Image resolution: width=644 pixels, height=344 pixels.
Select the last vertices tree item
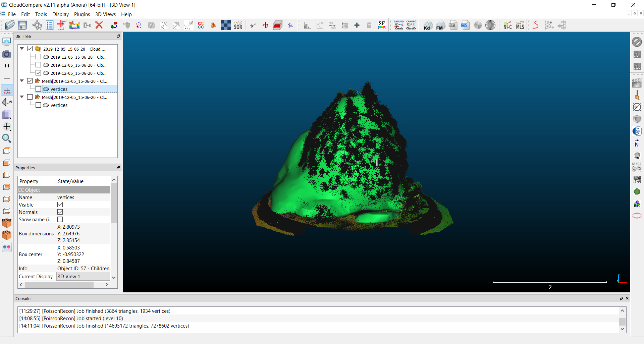pos(59,105)
